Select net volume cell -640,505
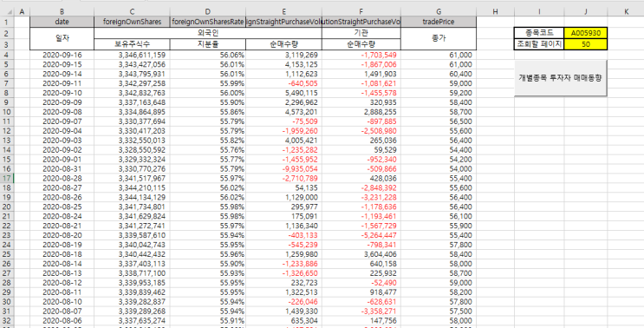The width and height of the screenshot is (644, 328). coord(283,83)
